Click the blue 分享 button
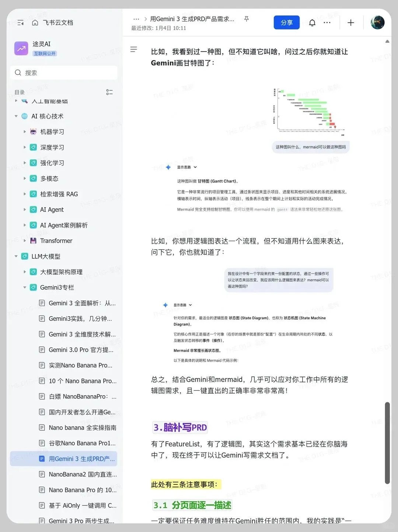 click(287, 22)
